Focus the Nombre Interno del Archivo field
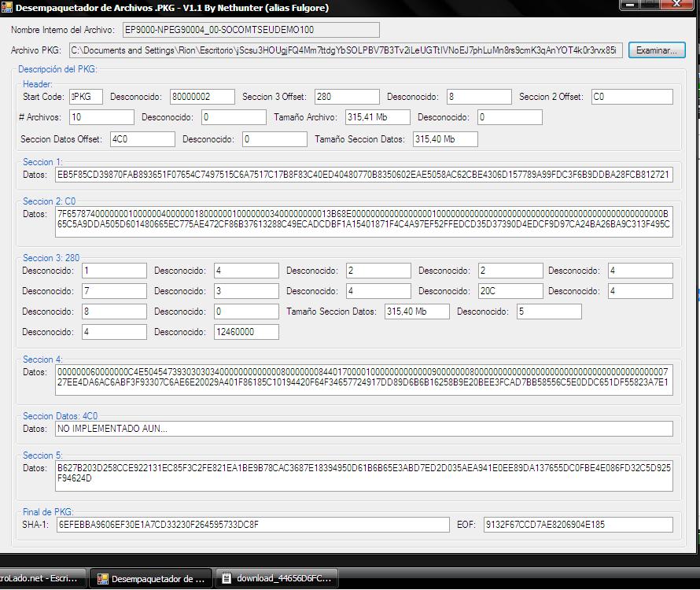This screenshot has height=590, width=700. (251, 30)
